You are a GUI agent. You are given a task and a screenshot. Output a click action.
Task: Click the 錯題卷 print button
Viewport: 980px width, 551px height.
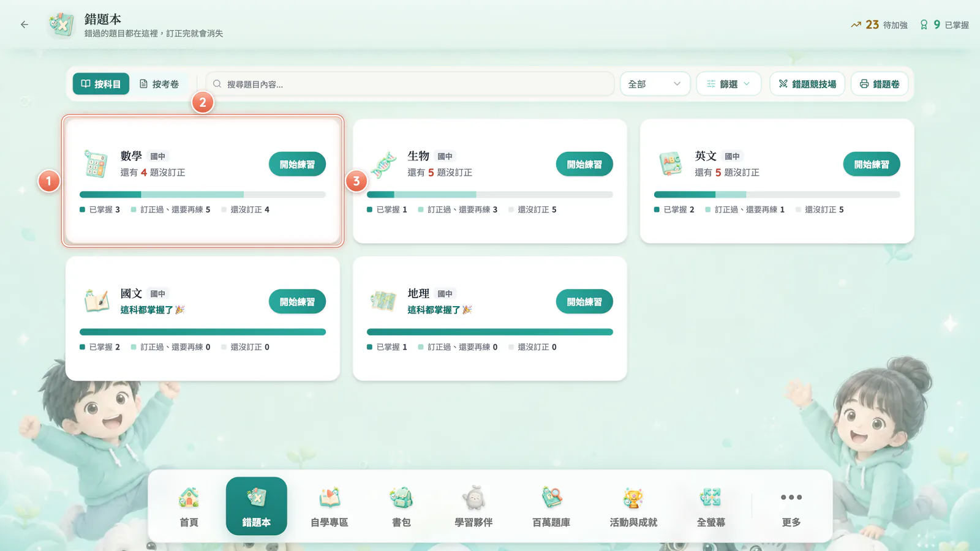tap(880, 84)
